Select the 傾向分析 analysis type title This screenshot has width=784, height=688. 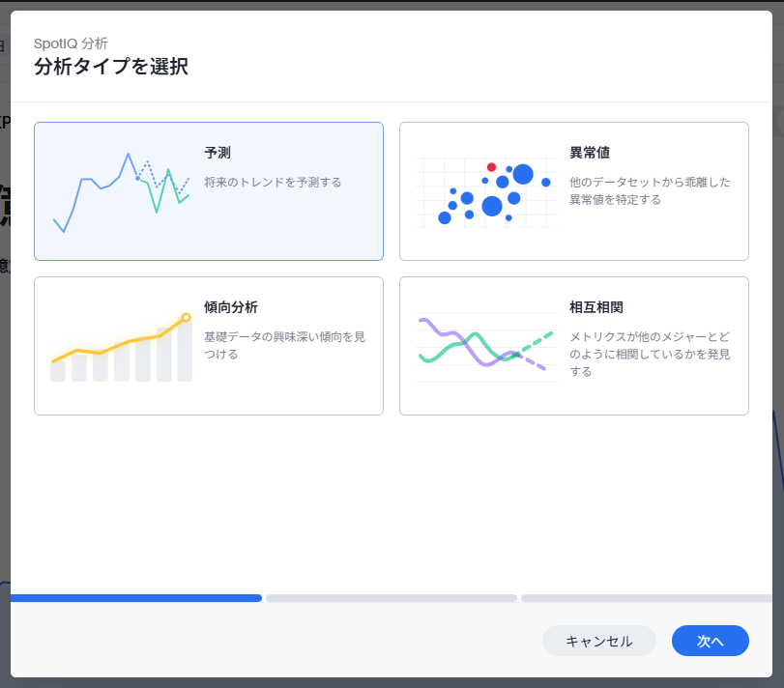(230, 307)
